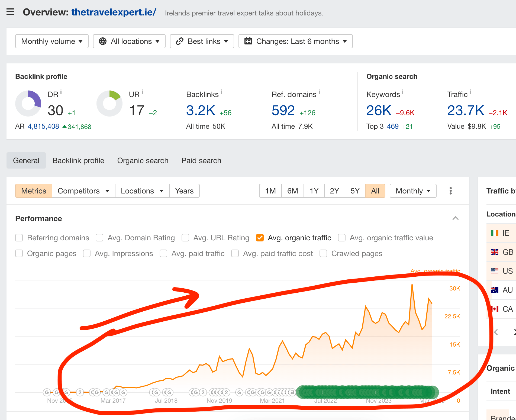Enable Crawled pages checkbox

coord(323,253)
